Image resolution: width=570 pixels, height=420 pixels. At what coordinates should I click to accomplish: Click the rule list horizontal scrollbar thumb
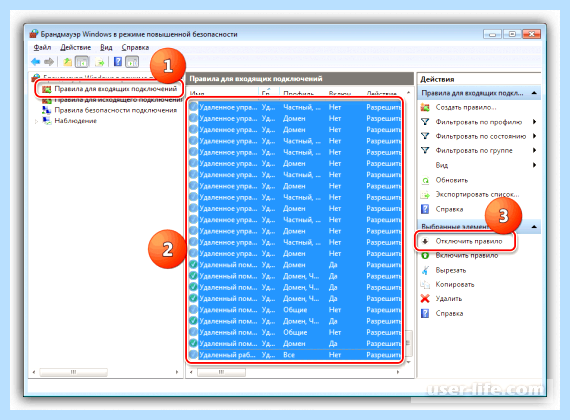(221, 372)
